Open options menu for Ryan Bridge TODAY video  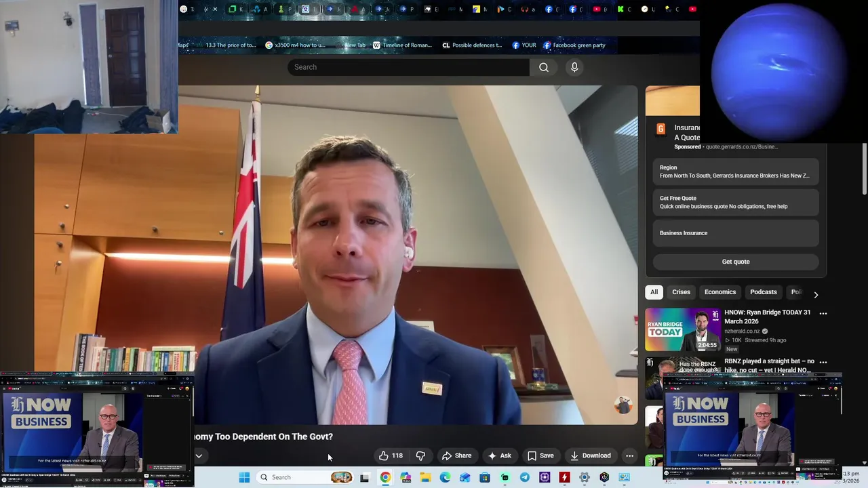(823, 313)
